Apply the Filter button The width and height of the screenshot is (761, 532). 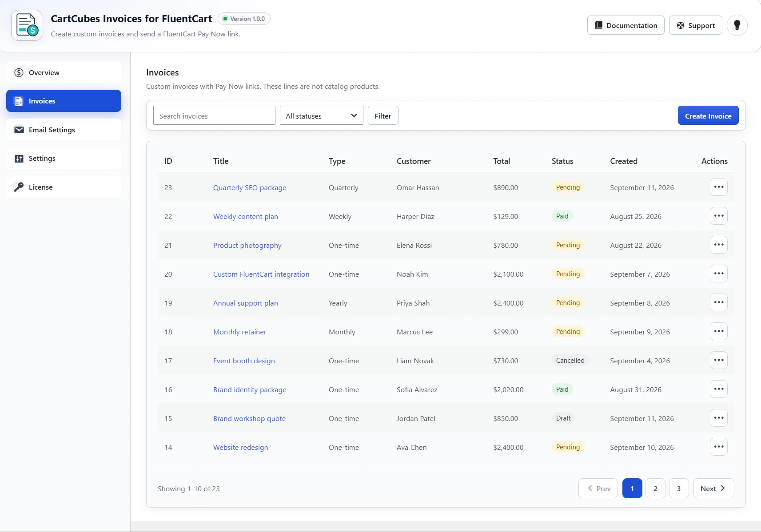[x=382, y=115]
